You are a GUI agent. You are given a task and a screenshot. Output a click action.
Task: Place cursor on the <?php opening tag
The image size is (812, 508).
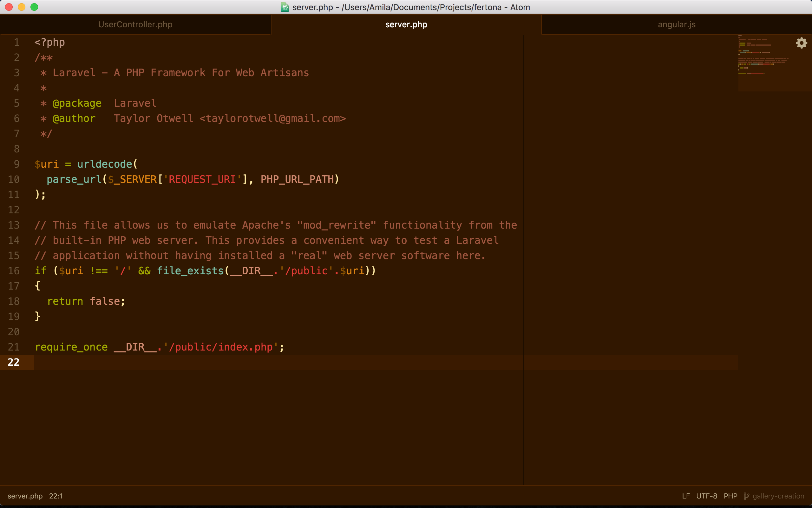[x=50, y=42]
